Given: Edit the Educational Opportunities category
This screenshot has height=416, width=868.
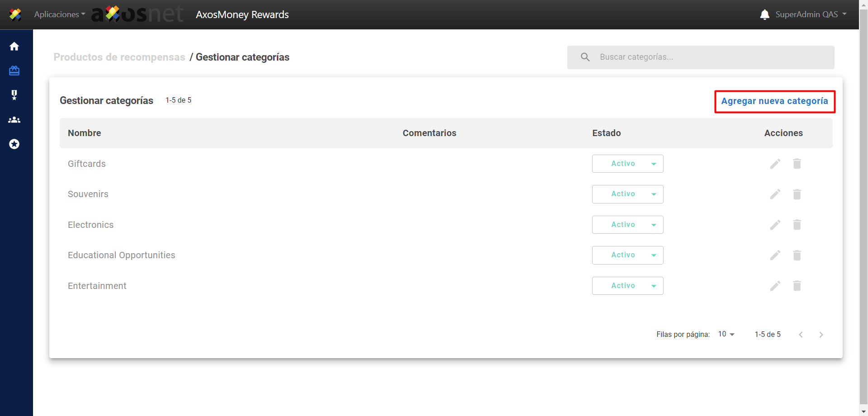Looking at the screenshot, I should pos(775,255).
